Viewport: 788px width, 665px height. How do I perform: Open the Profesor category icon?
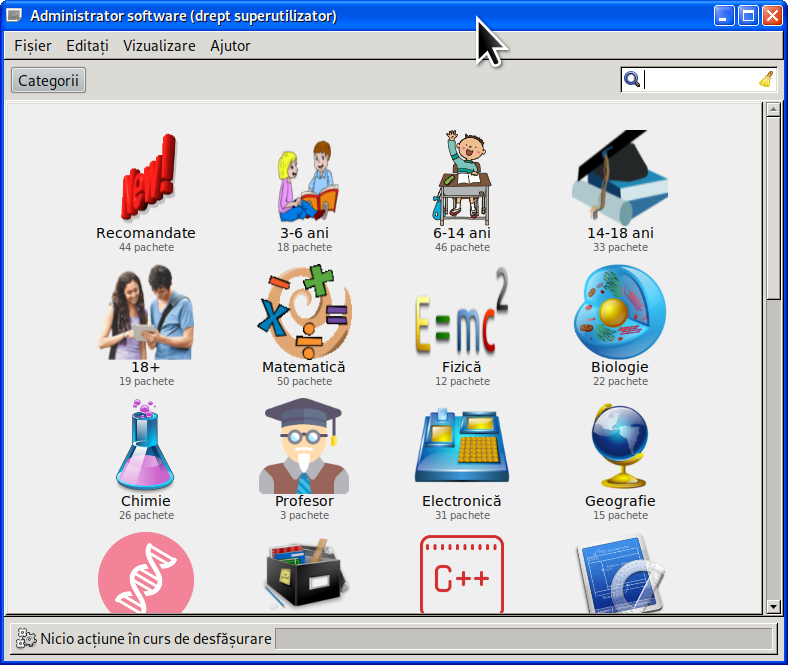[305, 445]
